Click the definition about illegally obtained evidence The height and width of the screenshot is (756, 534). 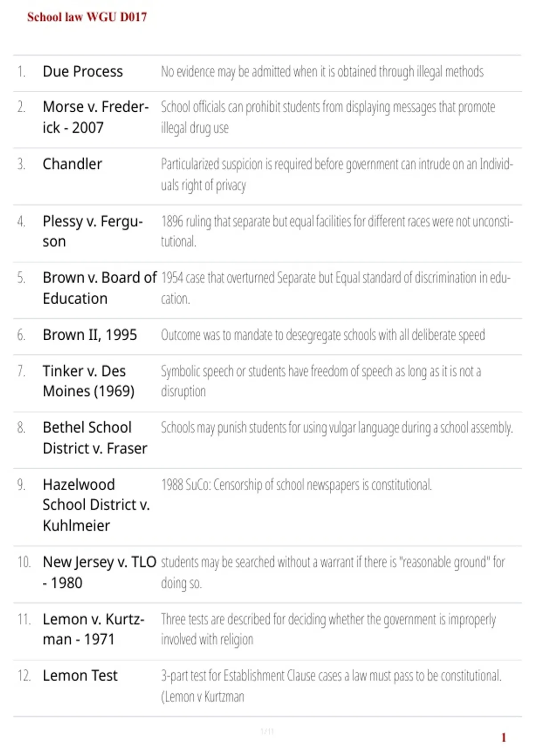click(x=322, y=72)
